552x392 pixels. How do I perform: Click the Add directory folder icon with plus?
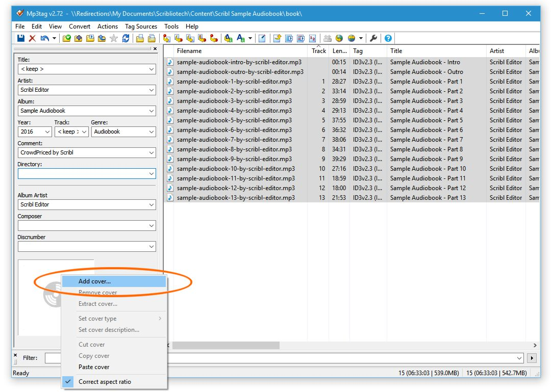(x=78, y=38)
